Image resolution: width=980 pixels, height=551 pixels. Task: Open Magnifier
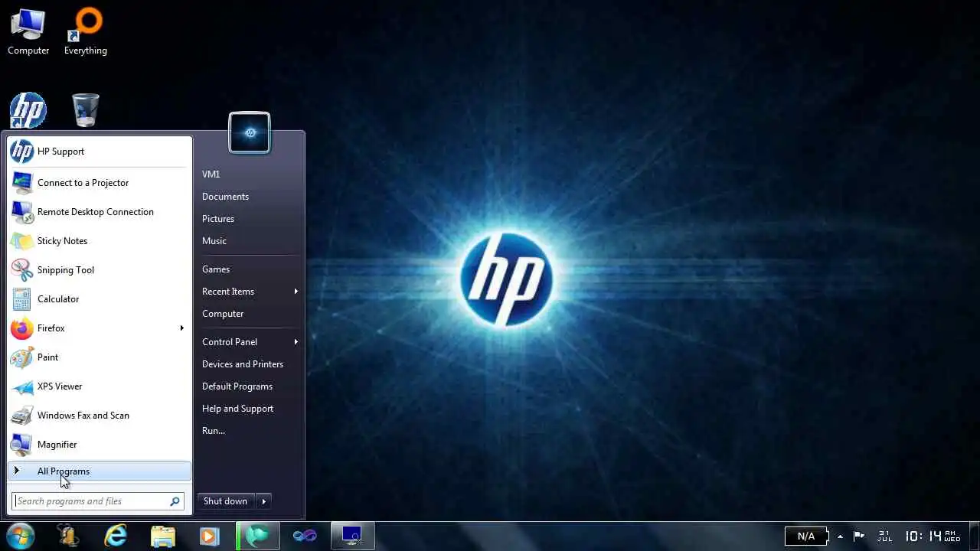[x=100, y=445]
